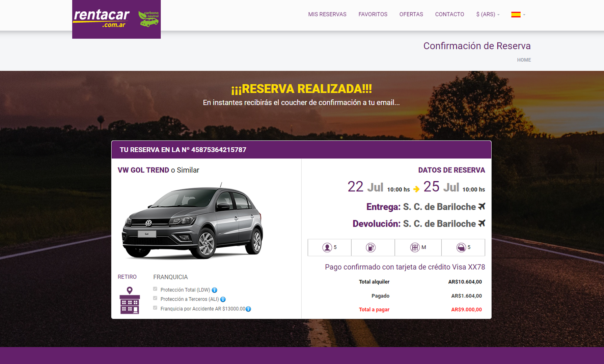Expand the $ (ARS) currency dropdown
The image size is (604, 364).
tap(488, 14)
